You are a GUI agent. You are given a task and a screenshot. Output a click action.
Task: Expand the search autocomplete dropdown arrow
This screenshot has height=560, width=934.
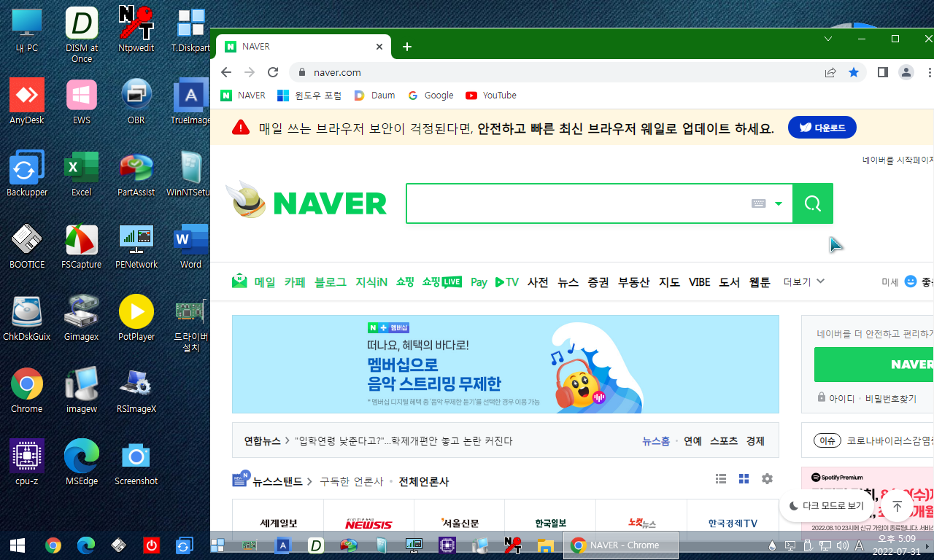[x=779, y=203]
